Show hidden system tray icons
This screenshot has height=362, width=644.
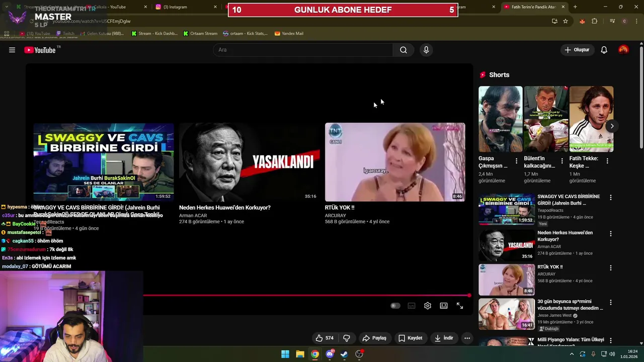[x=572, y=354]
